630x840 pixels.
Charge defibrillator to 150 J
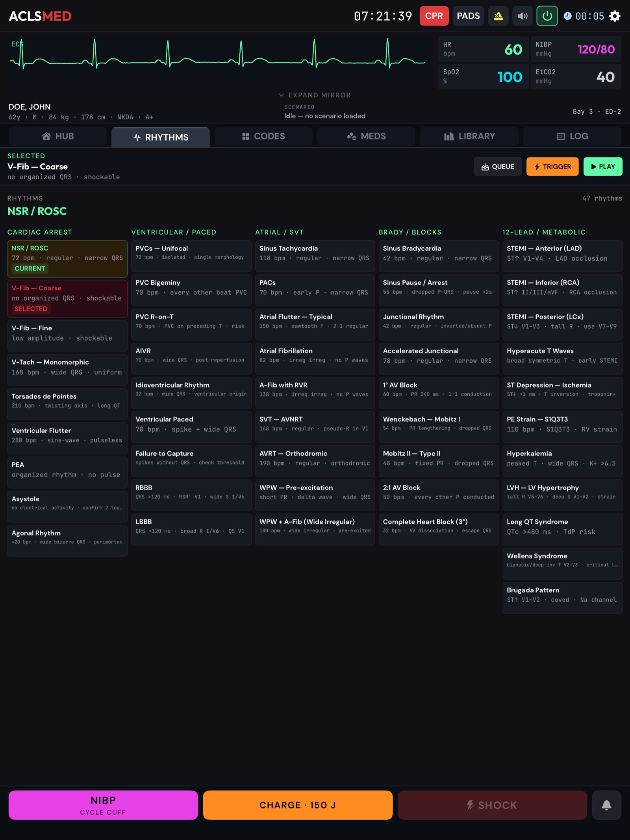[298, 805]
